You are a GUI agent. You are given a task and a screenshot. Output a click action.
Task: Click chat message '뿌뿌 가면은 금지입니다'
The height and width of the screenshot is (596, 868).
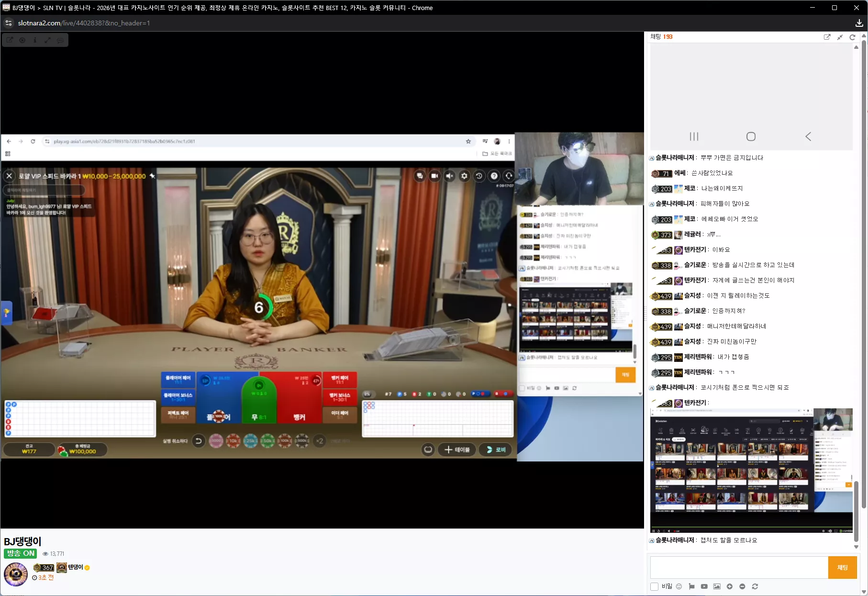[x=732, y=158]
